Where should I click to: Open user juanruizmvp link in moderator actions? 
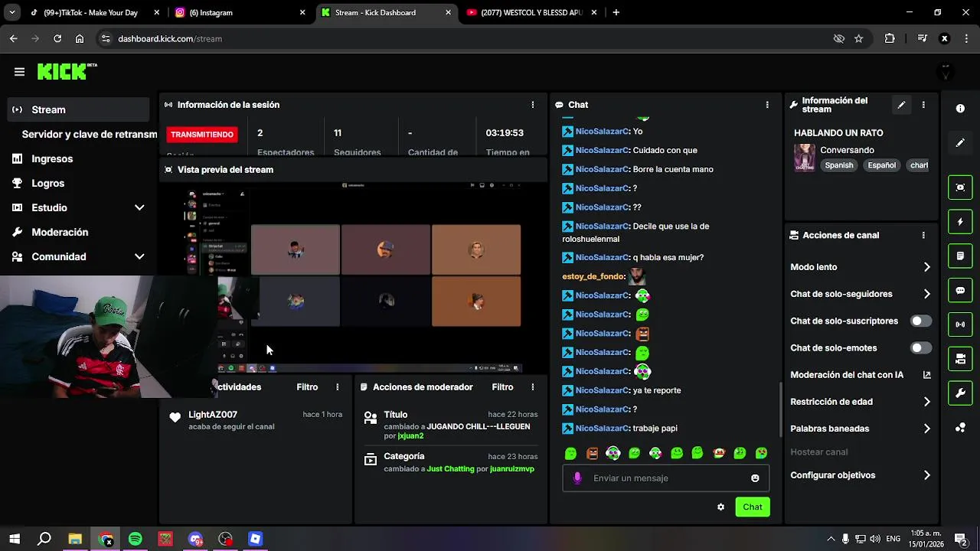tap(512, 469)
